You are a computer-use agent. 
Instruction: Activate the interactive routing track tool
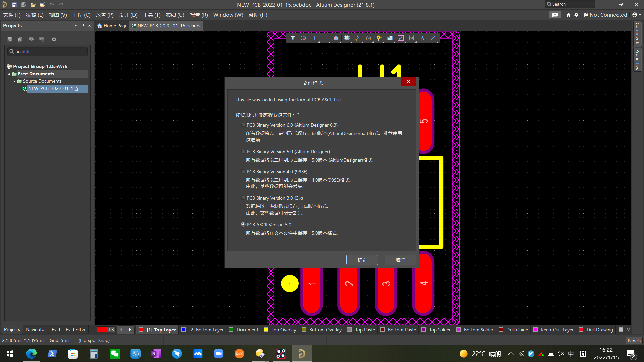pyautogui.click(x=358, y=38)
